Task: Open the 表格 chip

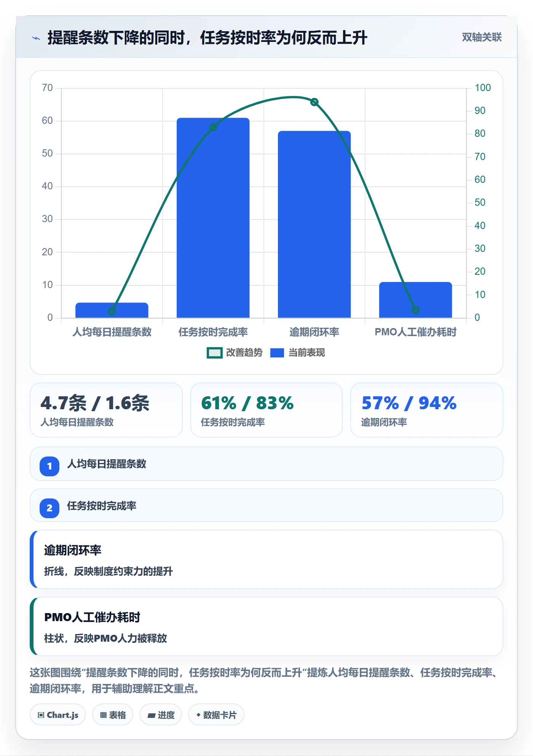Action: [113, 715]
